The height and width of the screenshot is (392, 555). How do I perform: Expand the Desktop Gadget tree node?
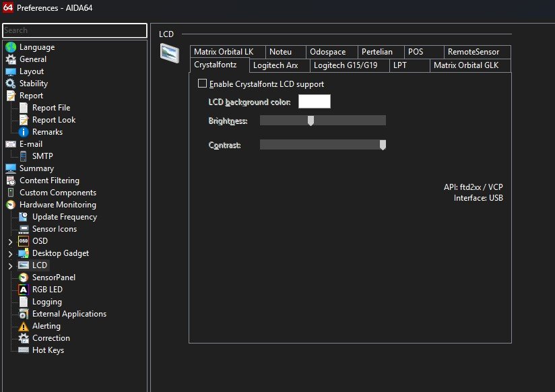tap(10, 253)
